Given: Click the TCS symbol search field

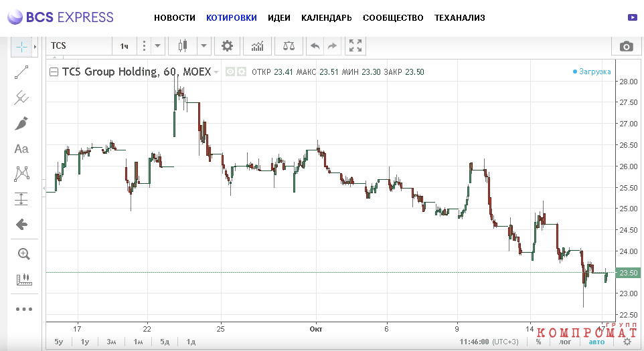Looking at the screenshot, I should tap(79, 46).
